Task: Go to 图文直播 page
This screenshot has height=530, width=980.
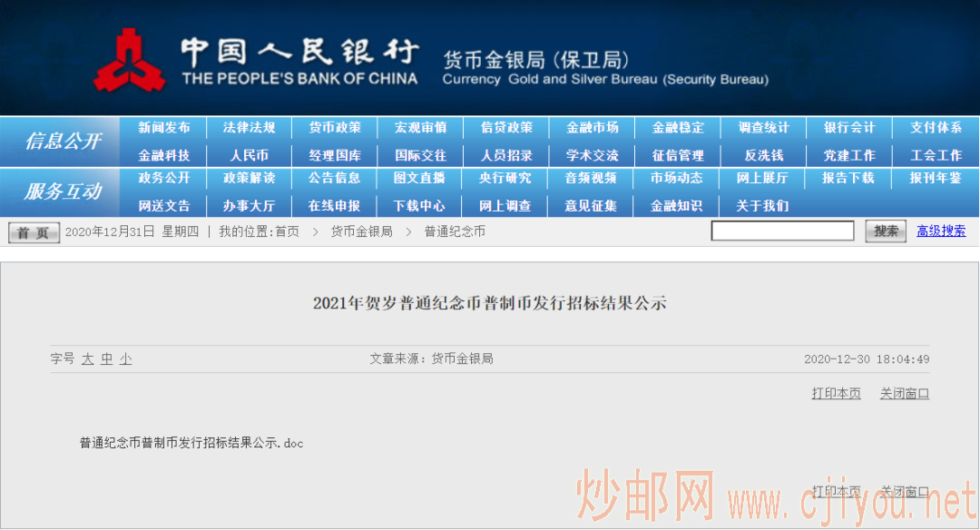Action: (x=419, y=178)
